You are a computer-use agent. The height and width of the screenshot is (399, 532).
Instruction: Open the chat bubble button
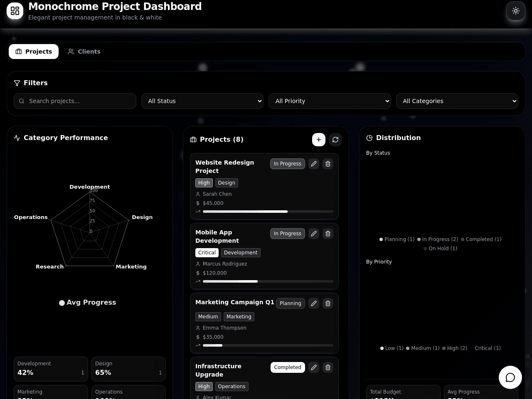(x=510, y=377)
